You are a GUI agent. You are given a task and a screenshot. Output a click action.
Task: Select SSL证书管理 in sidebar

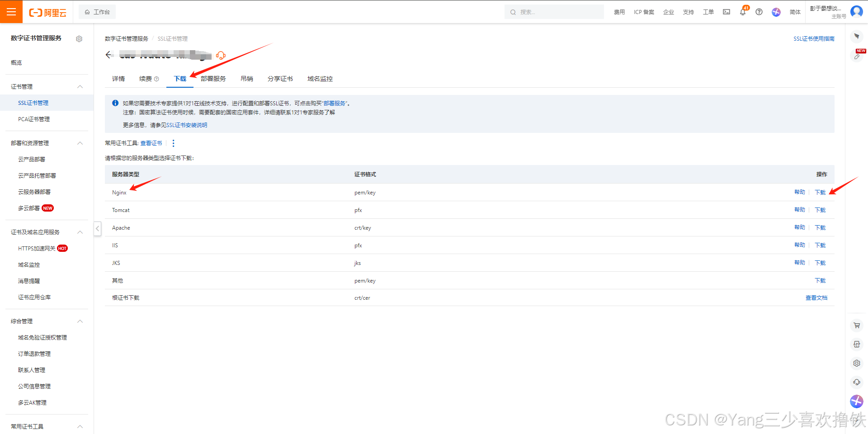pyautogui.click(x=33, y=103)
